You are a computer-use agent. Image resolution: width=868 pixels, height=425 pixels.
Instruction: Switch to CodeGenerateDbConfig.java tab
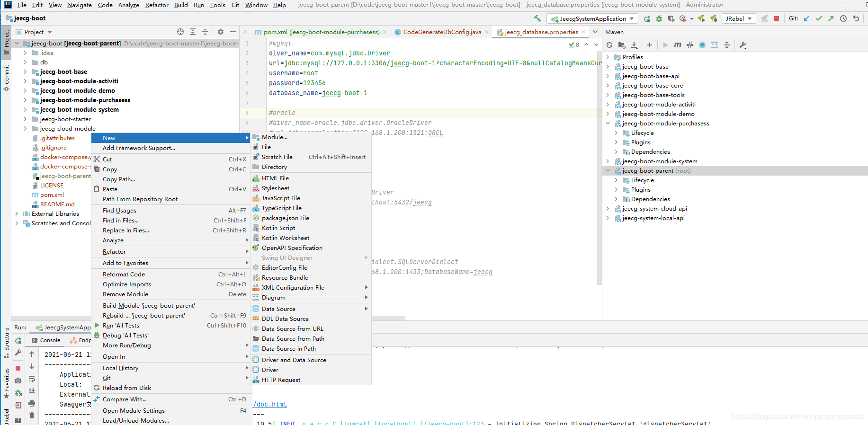[438, 32]
